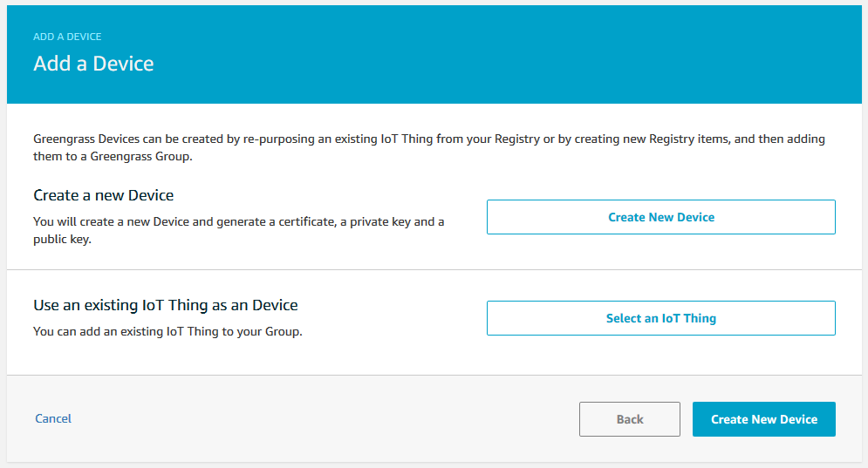
Task: Click the ADD A DEVICE breadcrumb text
Action: pos(67,37)
